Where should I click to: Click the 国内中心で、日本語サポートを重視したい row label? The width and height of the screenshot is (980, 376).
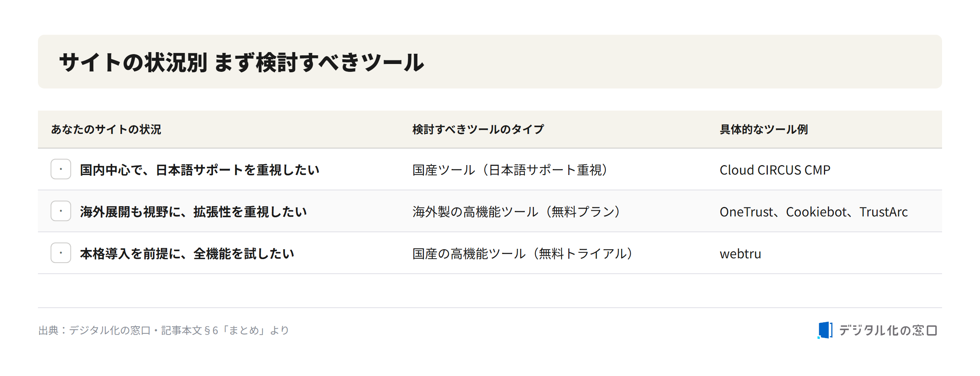[x=200, y=170]
